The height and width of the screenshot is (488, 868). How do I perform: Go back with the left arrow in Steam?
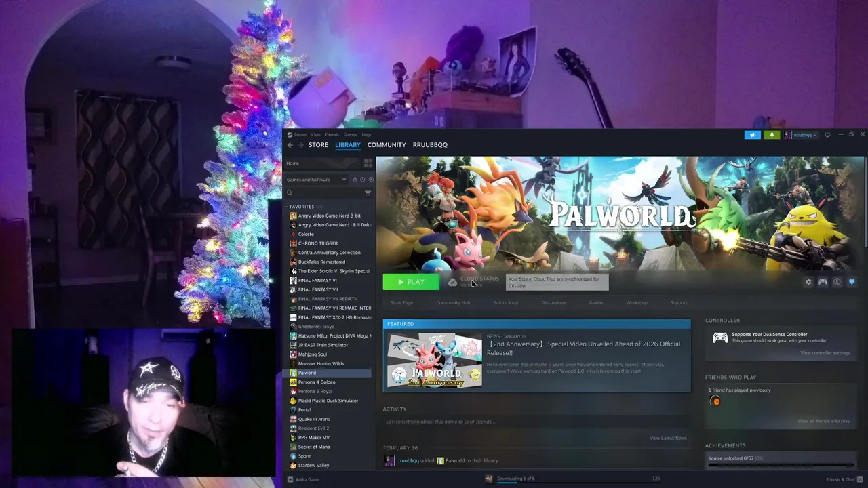[290, 145]
